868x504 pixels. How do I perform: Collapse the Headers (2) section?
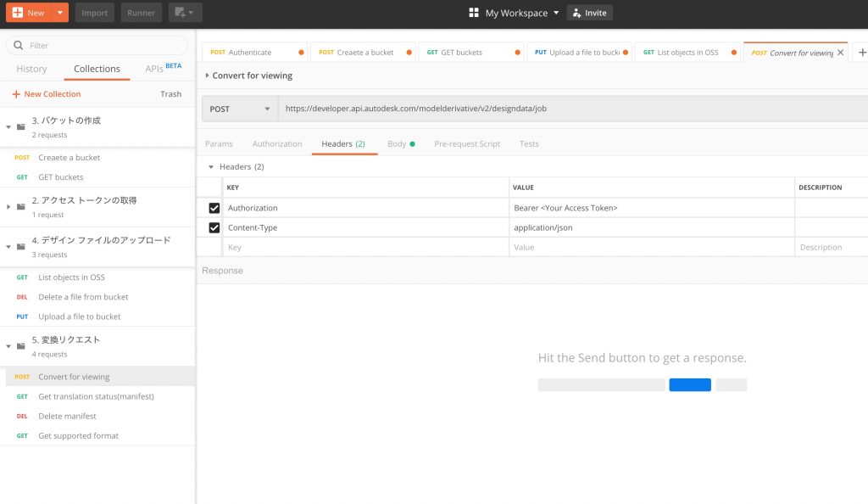click(211, 166)
